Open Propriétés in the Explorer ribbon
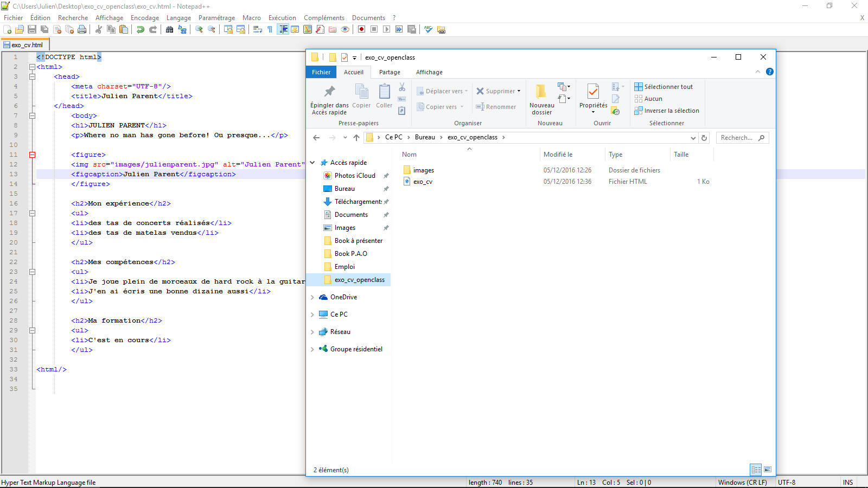This screenshot has width=868, height=488. click(x=592, y=98)
